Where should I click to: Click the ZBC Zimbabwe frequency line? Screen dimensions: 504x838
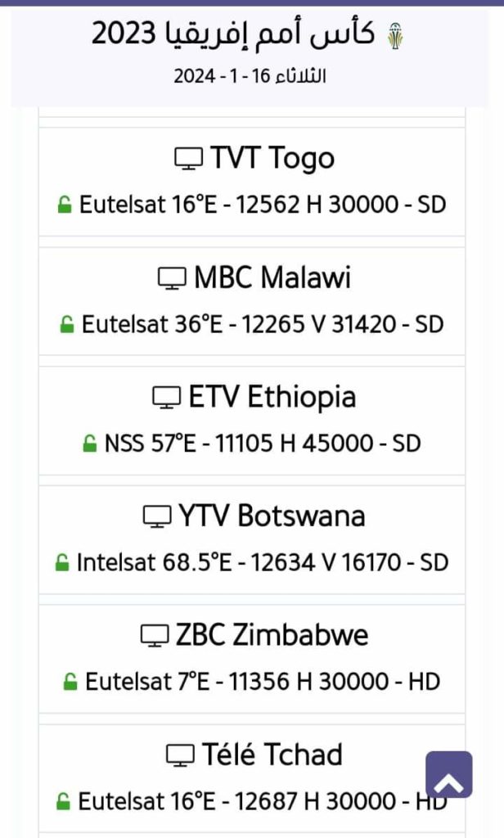pos(262,681)
